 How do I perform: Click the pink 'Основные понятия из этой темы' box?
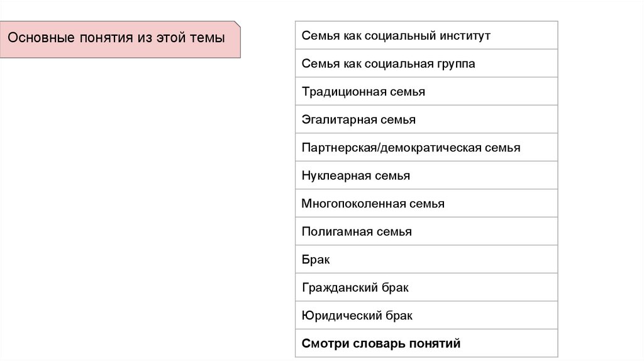[x=119, y=38]
